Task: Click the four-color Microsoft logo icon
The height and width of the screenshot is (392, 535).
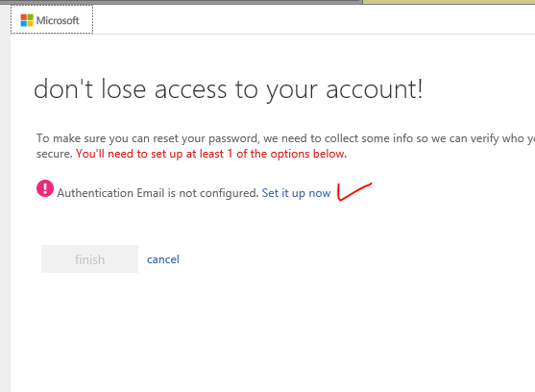Action: tap(27, 20)
